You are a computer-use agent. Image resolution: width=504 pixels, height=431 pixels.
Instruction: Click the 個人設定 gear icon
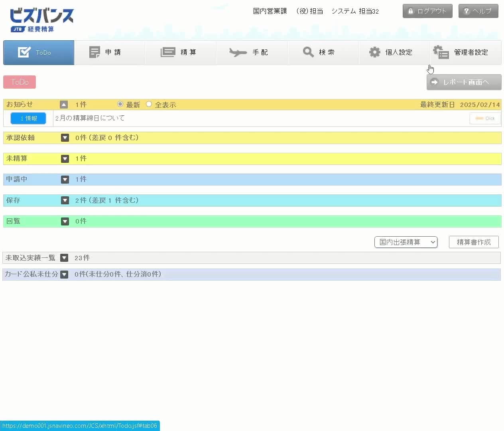(x=374, y=52)
